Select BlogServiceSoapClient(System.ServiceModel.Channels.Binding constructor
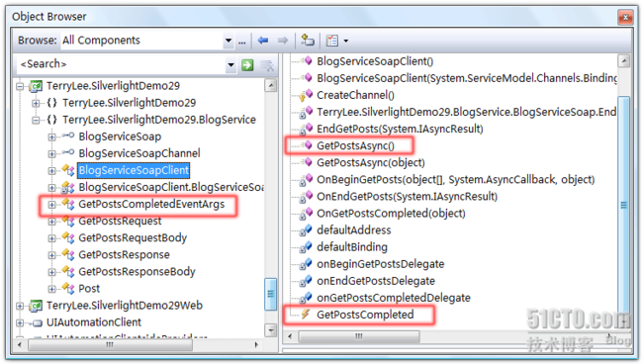The height and width of the screenshot is (364, 643). click(467, 78)
